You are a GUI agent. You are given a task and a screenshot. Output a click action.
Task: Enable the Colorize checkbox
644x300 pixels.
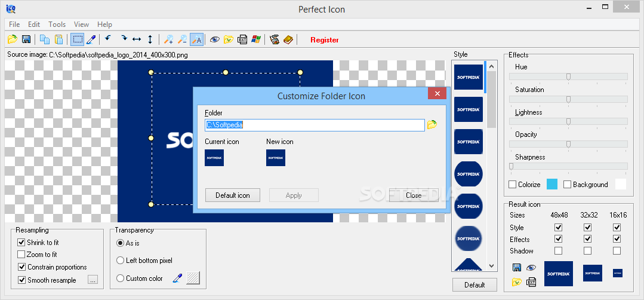(512, 185)
